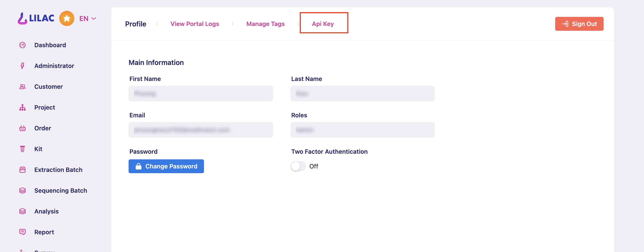This screenshot has height=252, width=644.
Task: Go to the Manage Tags tab
Action: [x=266, y=24]
